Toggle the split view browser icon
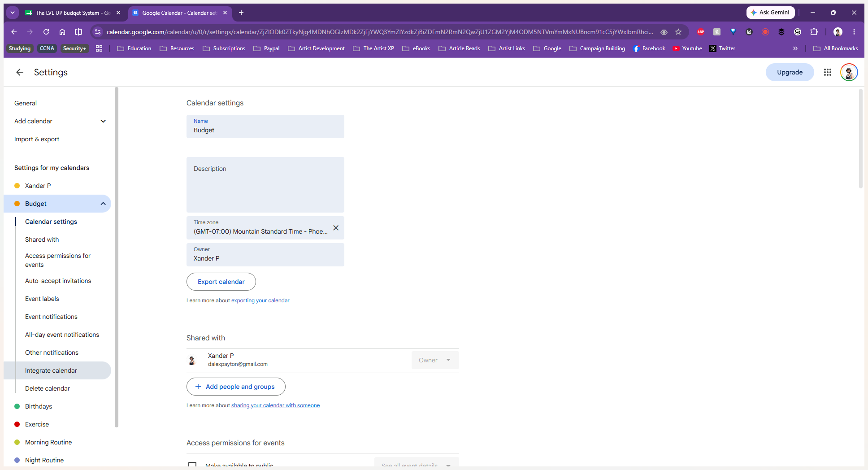Screen dimensions: 868x470 click(78, 32)
